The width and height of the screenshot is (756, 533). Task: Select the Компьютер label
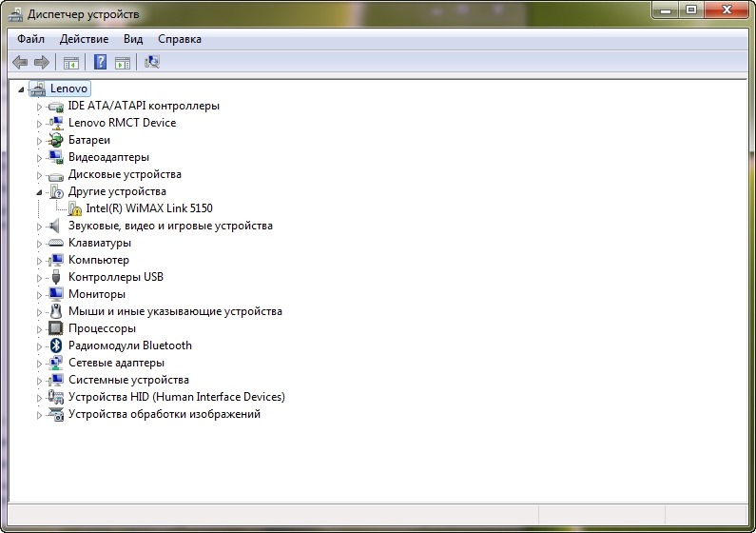99,260
